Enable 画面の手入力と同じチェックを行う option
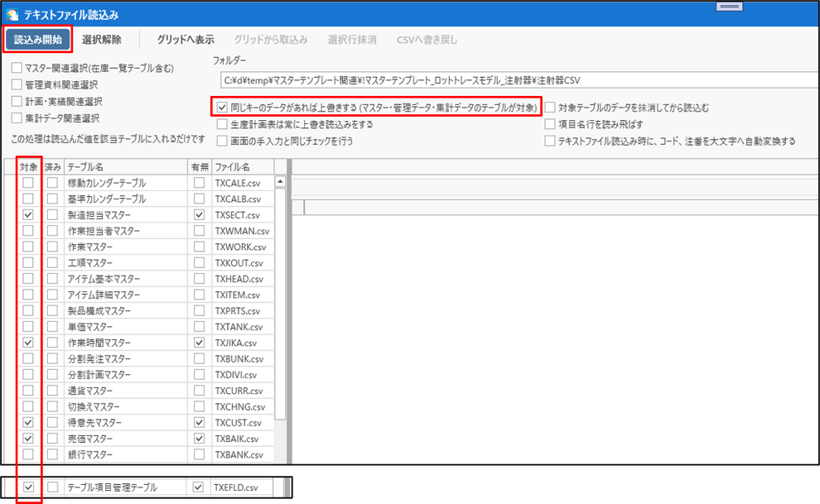This screenshot has width=820, height=504. pos(222,141)
